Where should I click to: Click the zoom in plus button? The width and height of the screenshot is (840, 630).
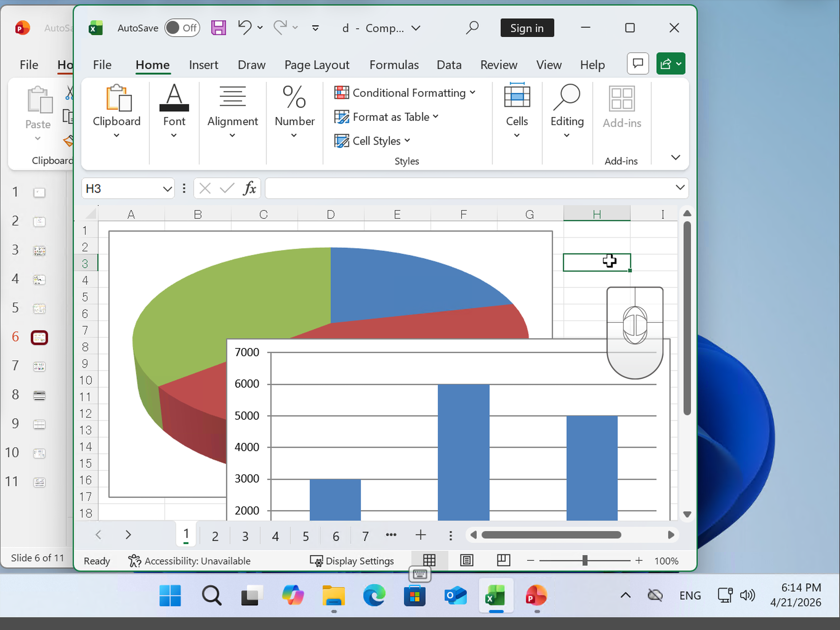click(639, 560)
